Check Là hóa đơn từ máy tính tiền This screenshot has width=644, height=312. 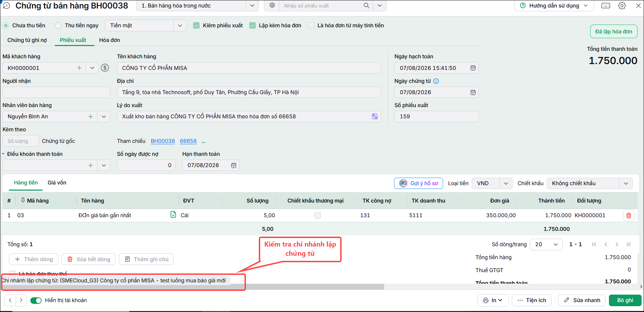pyautogui.click(x=311, y=26)
